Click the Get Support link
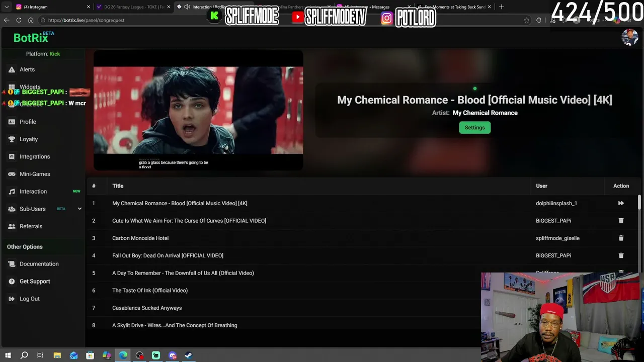Image resolution: width=644 pixels, height=362 pixels. coord(35,282)
